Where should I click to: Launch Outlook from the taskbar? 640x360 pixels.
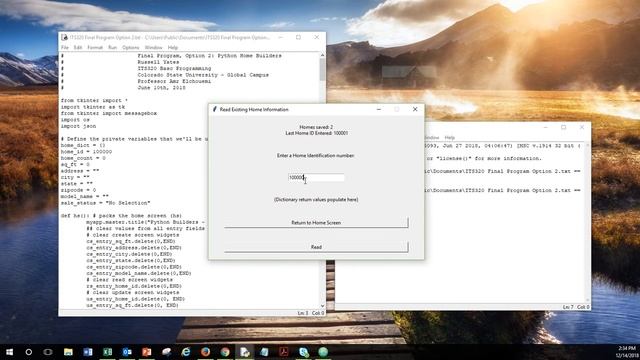pos(127,351)
